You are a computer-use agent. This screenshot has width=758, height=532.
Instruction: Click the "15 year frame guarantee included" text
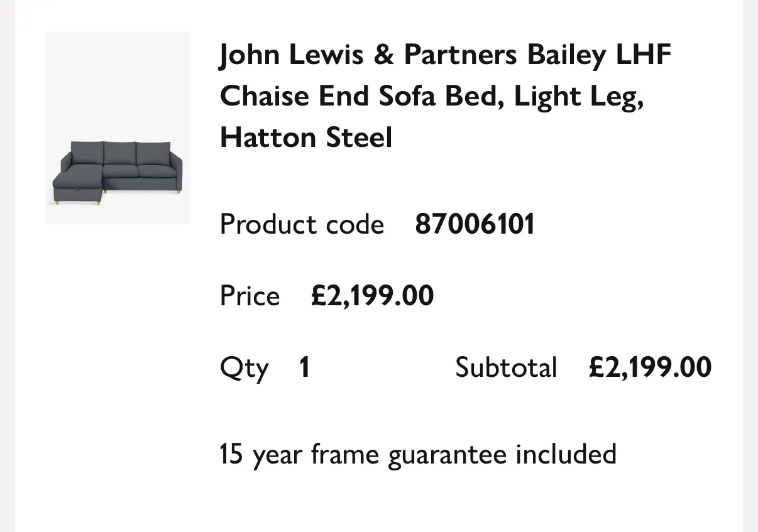pyautogui.click(x=418, y=453)
